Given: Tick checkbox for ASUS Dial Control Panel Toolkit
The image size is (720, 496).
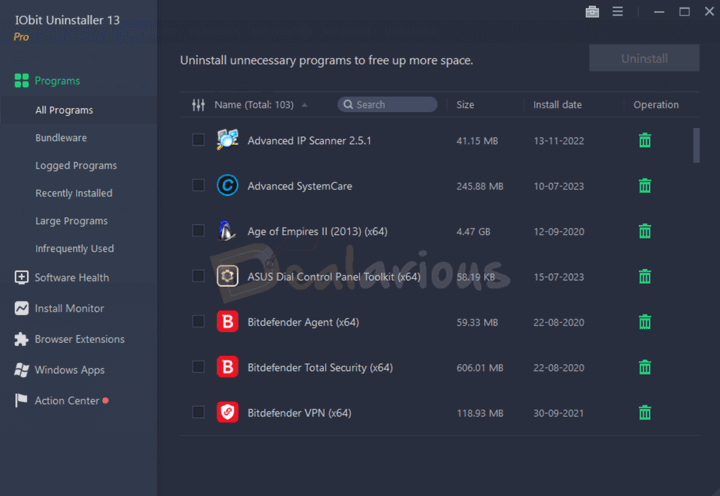Looking at the screenshot, I should click(198, 276).
